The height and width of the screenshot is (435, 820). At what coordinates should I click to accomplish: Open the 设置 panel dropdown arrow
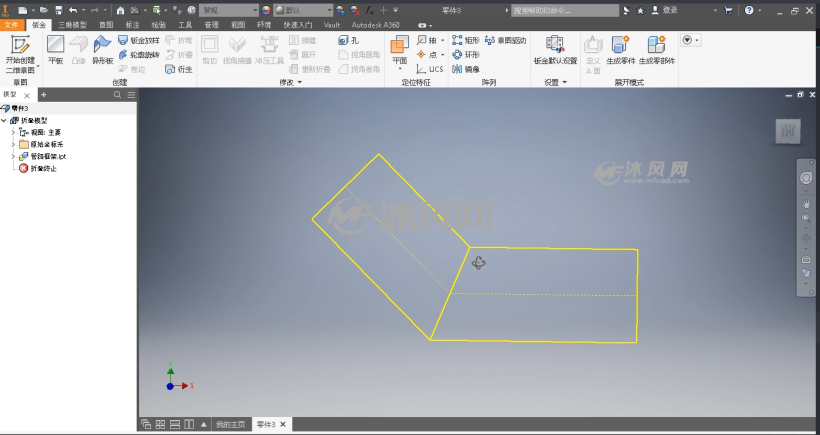(x=565, y=82)
